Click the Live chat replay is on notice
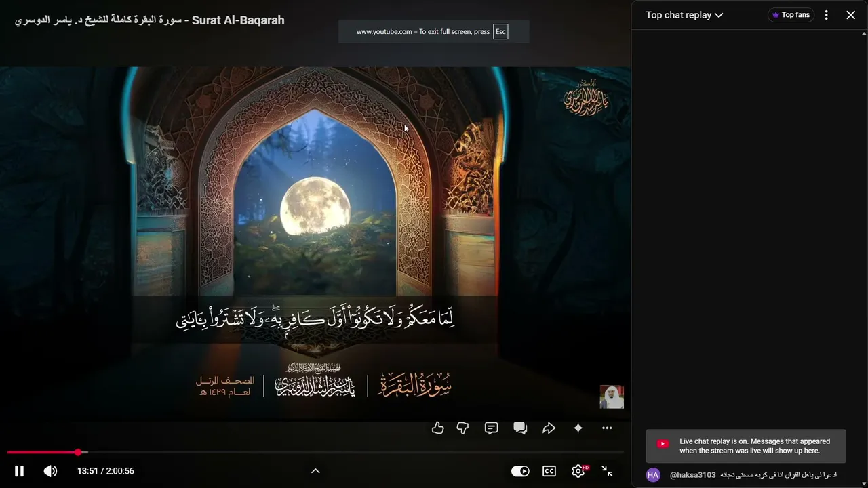Image resolution: width=868 pixels, height=488 pixels. point(746,446)
